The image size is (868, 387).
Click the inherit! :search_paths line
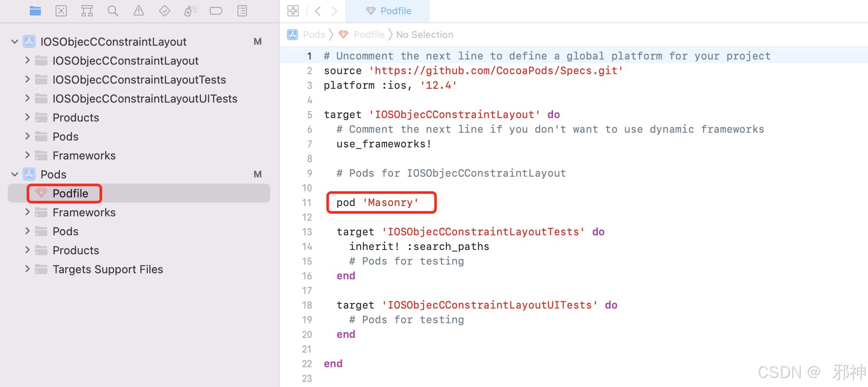(x=419, y=247)
